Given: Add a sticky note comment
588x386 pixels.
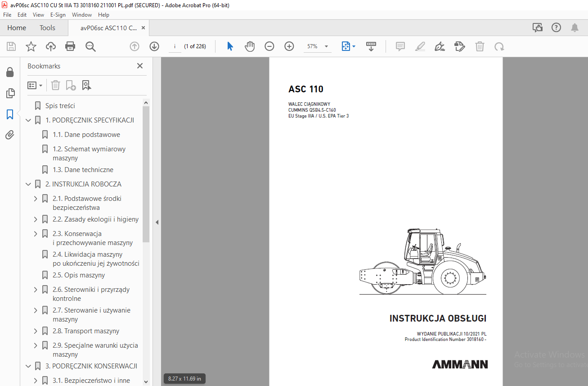Looking at the screenshot, I should 400,46.
